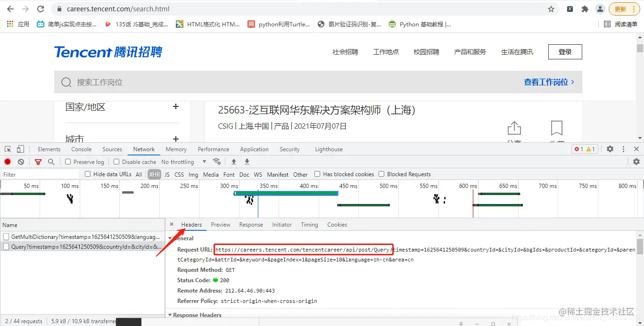This screenshot has width=644, height=326.
Task: Select the XHR filter type
Action: (x=155, y=174)
